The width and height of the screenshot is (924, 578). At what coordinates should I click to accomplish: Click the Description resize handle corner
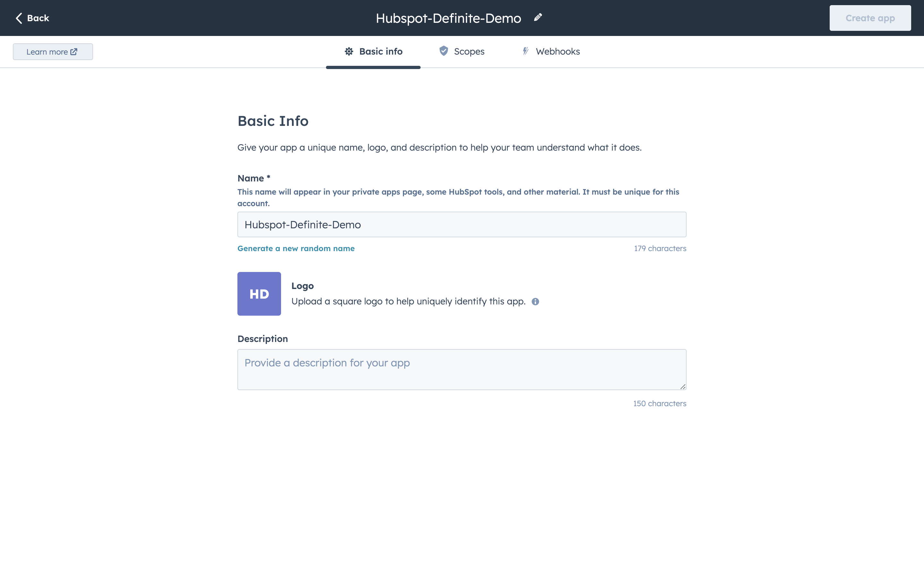(x=683, y=387)
